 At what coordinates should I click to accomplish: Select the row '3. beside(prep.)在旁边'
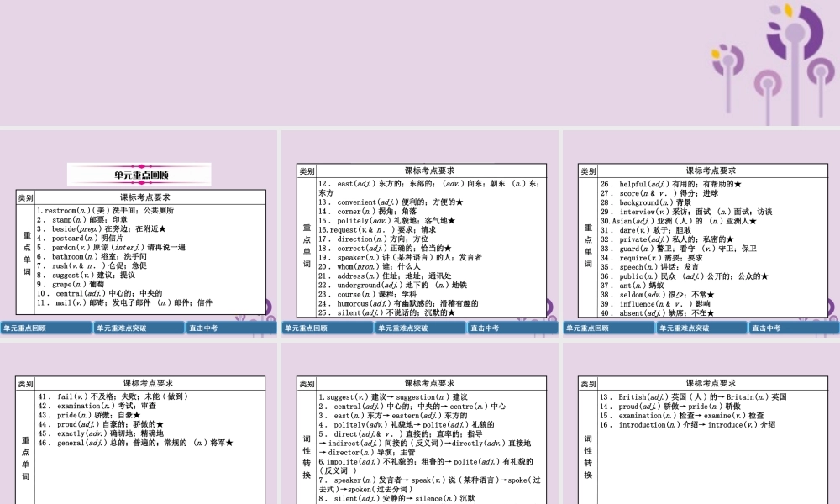click(102, 228)
